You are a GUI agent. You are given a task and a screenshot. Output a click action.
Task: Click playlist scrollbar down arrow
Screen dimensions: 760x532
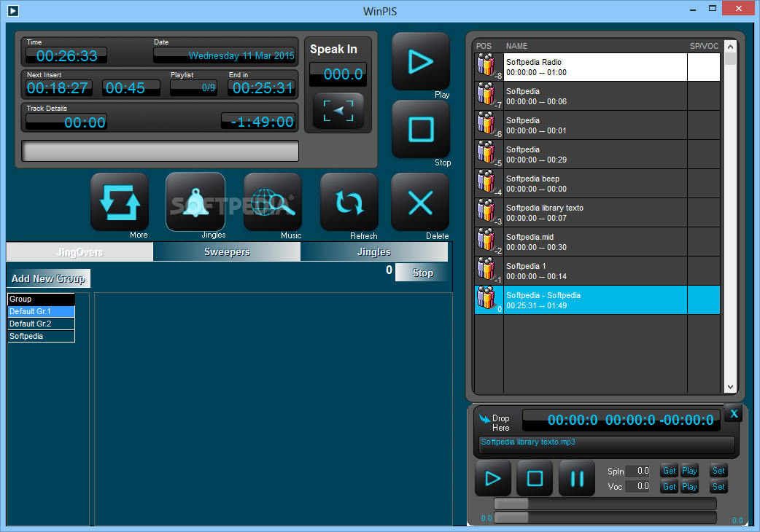(730, 387)
